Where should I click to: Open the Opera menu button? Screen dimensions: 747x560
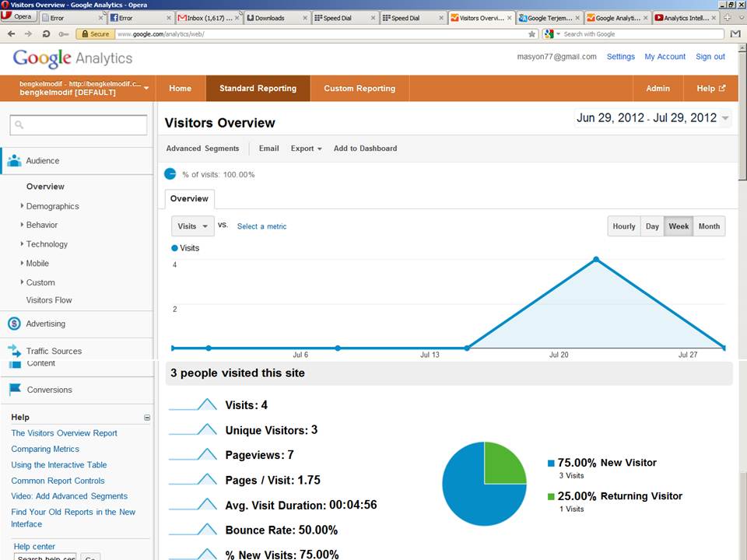click(x=18, y=16)
